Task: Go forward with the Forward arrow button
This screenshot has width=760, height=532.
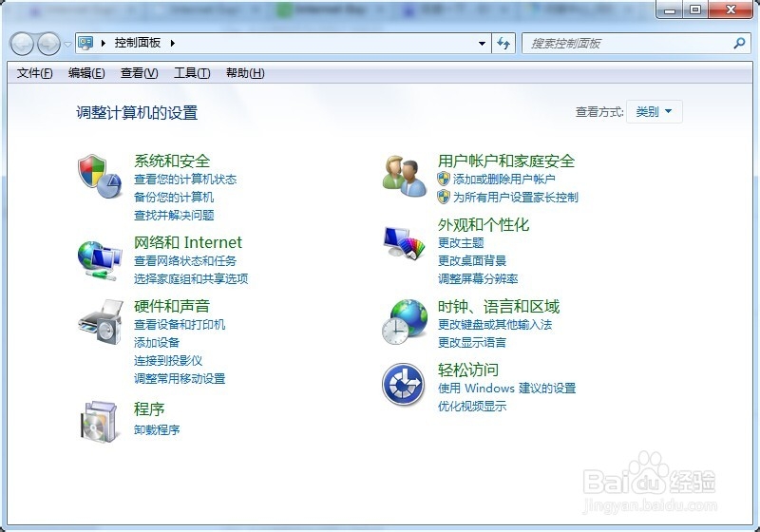Action: coord(48,44)
